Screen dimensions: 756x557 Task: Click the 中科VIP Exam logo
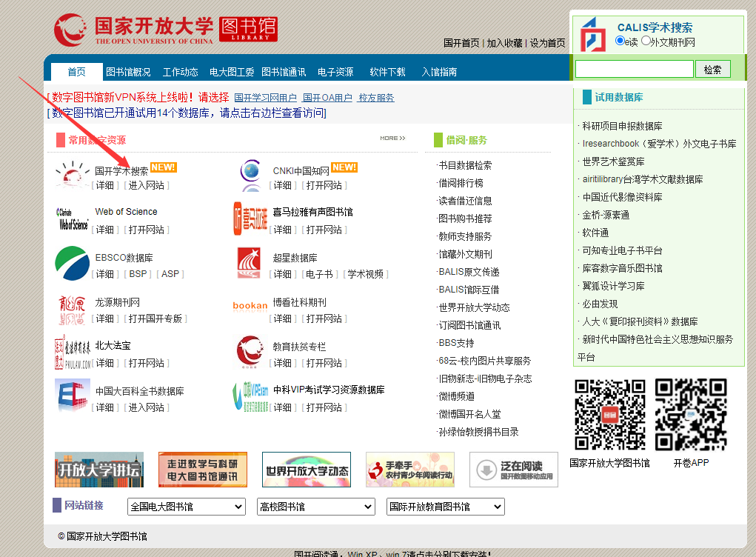click(x=250, y=396)
